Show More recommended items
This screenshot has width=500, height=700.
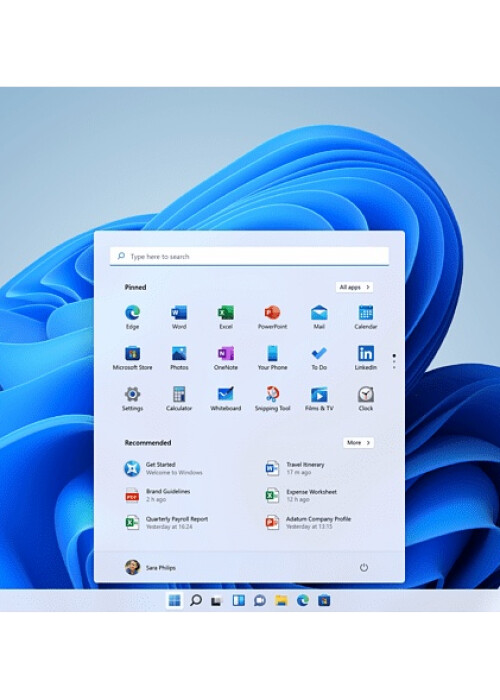coord(358,442)
